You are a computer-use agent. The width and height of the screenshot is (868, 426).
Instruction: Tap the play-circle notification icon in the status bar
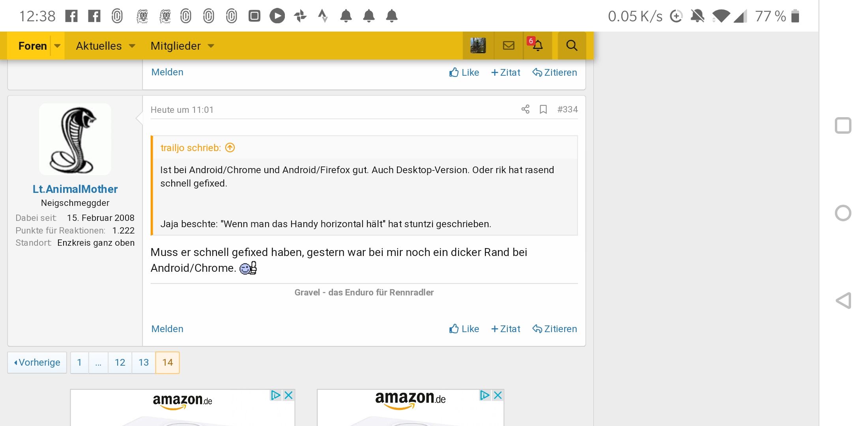(277, 16)
